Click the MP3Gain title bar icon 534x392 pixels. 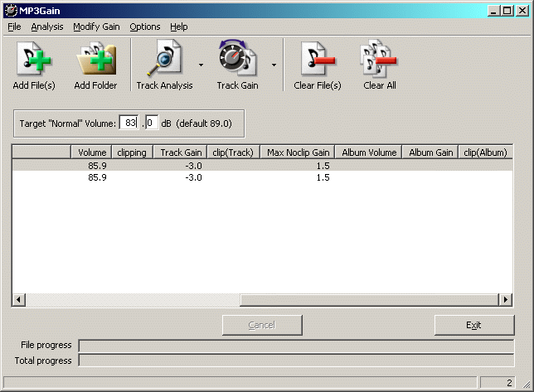(x=11, y=11)
